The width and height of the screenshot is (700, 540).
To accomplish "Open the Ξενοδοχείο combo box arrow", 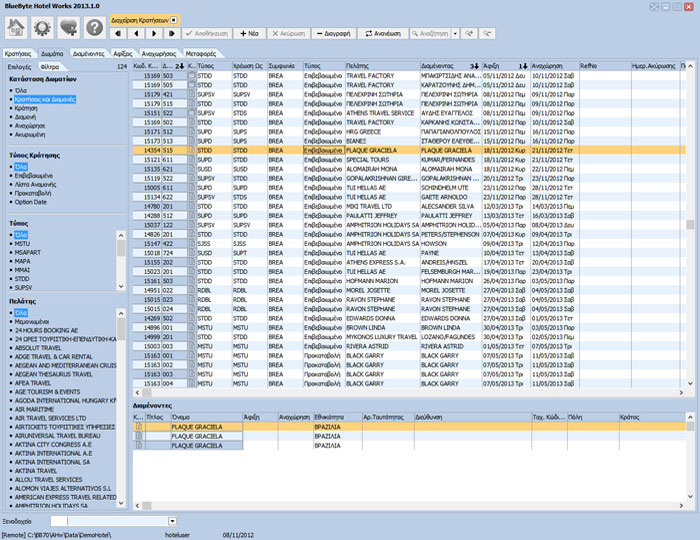I will tap(172, 521).
